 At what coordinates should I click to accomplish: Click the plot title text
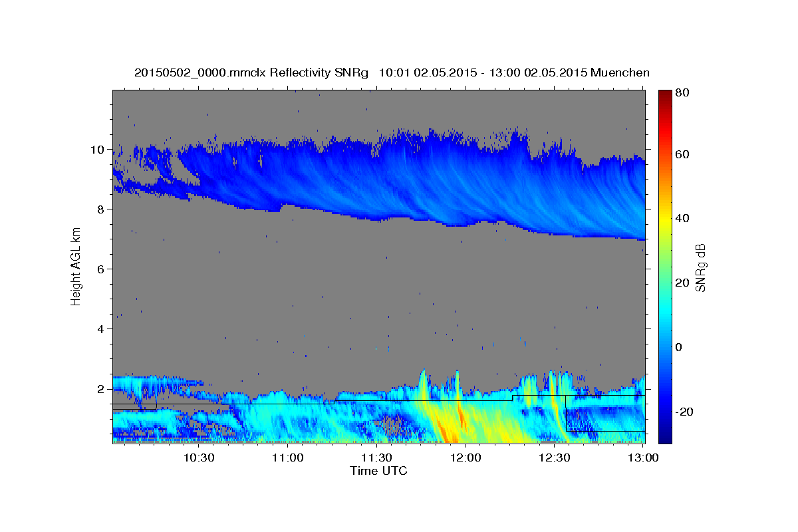[x=392, y=72]
